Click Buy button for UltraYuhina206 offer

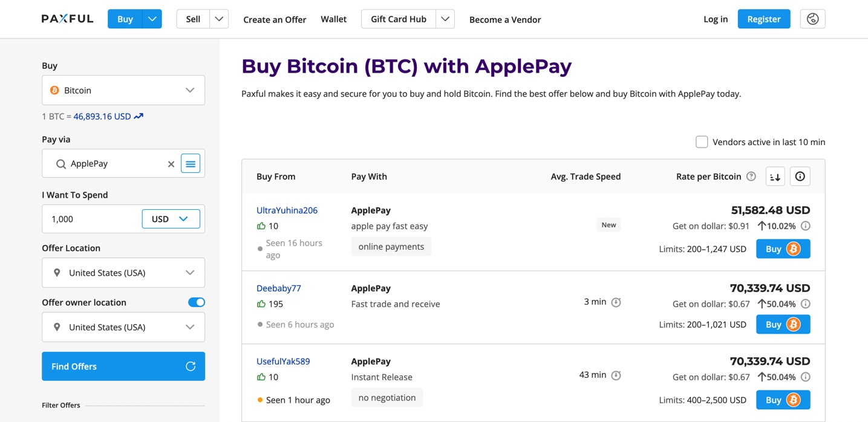(783, 249)
